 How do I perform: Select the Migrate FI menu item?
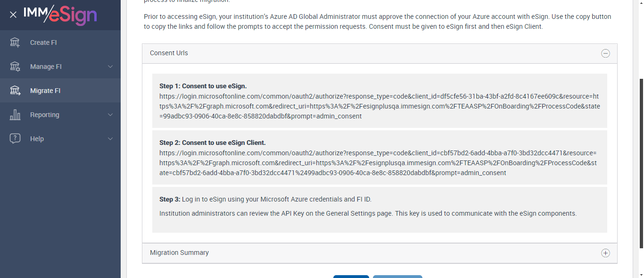[60, 91]
